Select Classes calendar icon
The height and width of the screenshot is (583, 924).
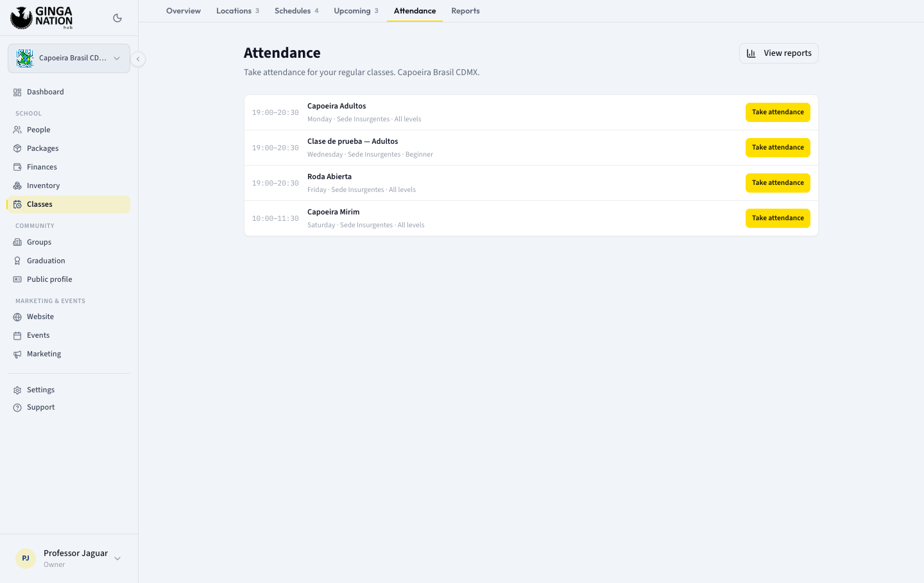(x=17, y=204)
